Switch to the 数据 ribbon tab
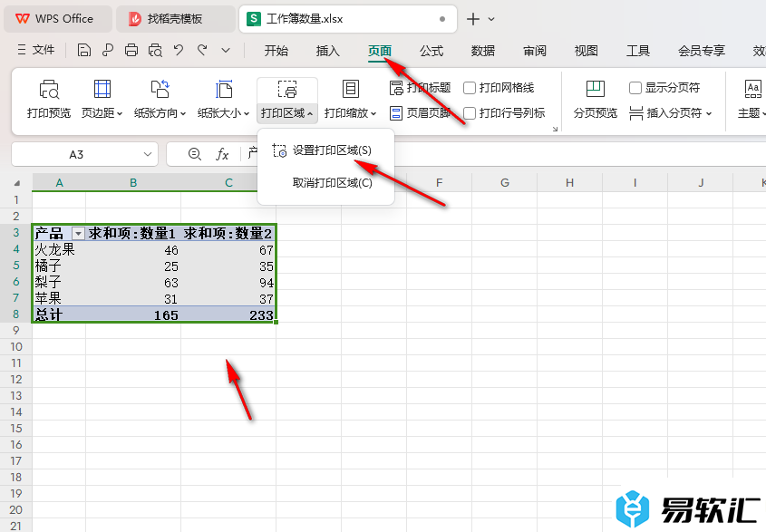The image size is (766, 532). (482, 51)
